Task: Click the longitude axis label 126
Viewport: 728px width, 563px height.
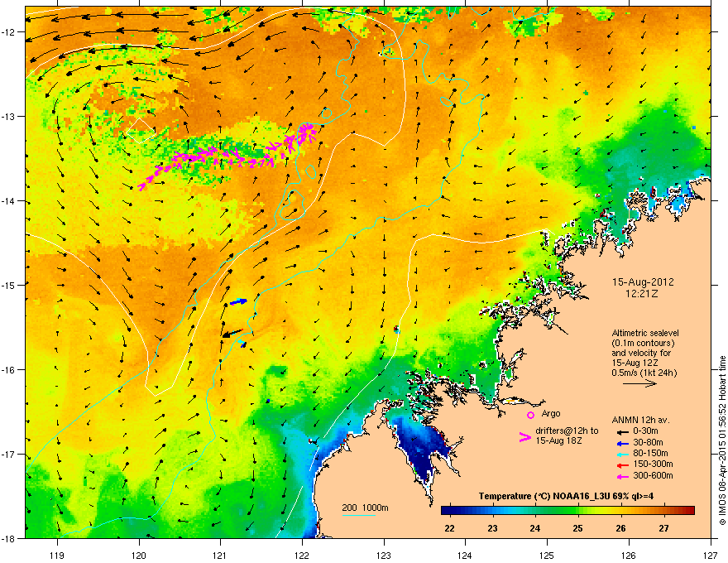Action: [629, 555]
